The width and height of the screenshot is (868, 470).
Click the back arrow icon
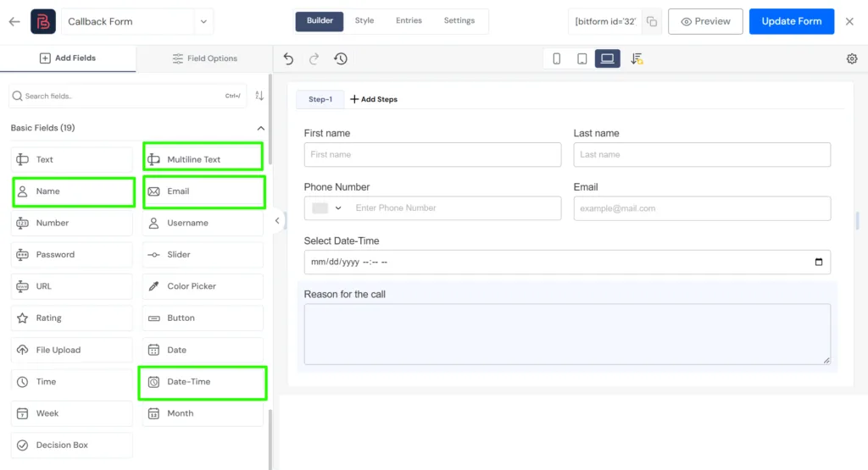pyautogui.click(x=14, y=21)
